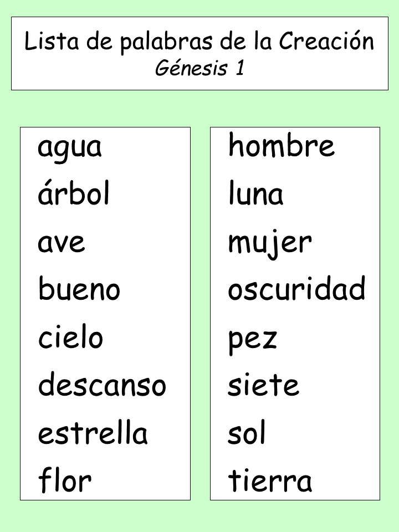This screenshot has width=399, height=532.
Task: Click the word 'estrella'
Action: (x=93, y=432)
